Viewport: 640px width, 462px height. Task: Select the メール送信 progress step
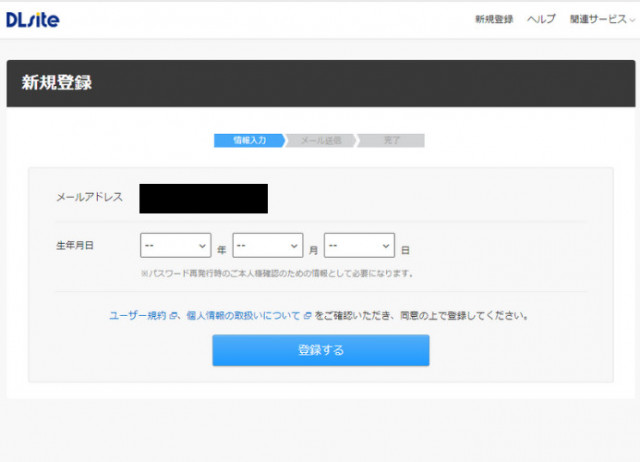(321, 140)
